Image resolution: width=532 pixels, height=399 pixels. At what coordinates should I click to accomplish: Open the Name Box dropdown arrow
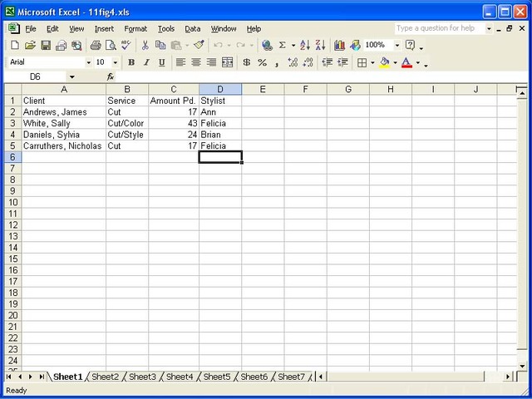pyautogui.click(x=71, y=77)
